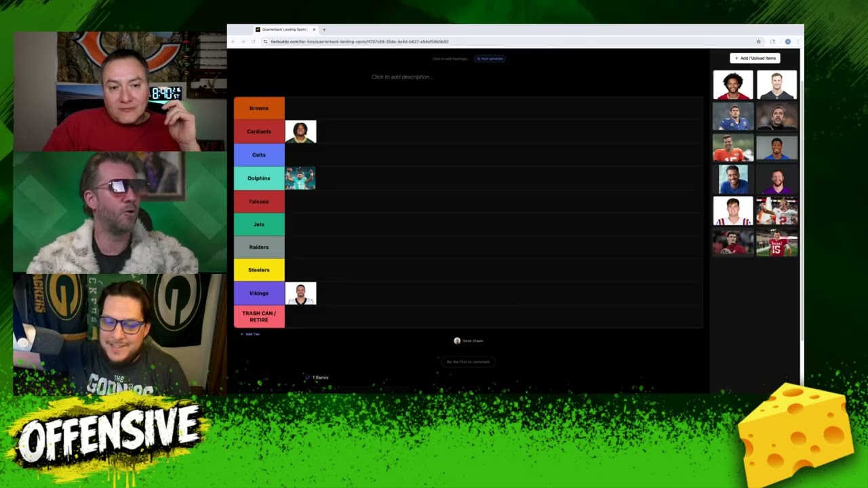Click the Add Tier link
868x488 pixels.
[250, 334]
